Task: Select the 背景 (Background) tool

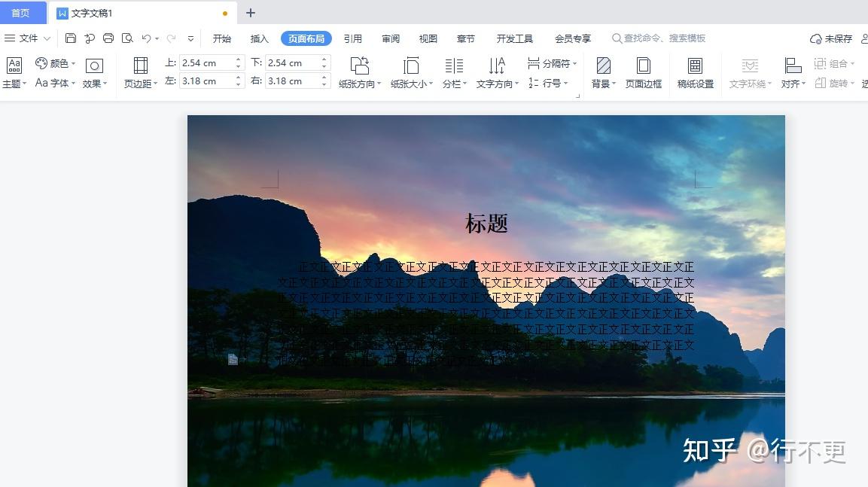Action: click(602, 72)
